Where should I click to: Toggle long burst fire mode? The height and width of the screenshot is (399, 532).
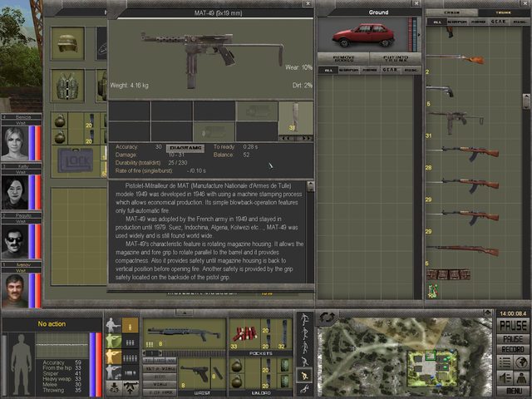pyautogui.click(x=131, y=372)
